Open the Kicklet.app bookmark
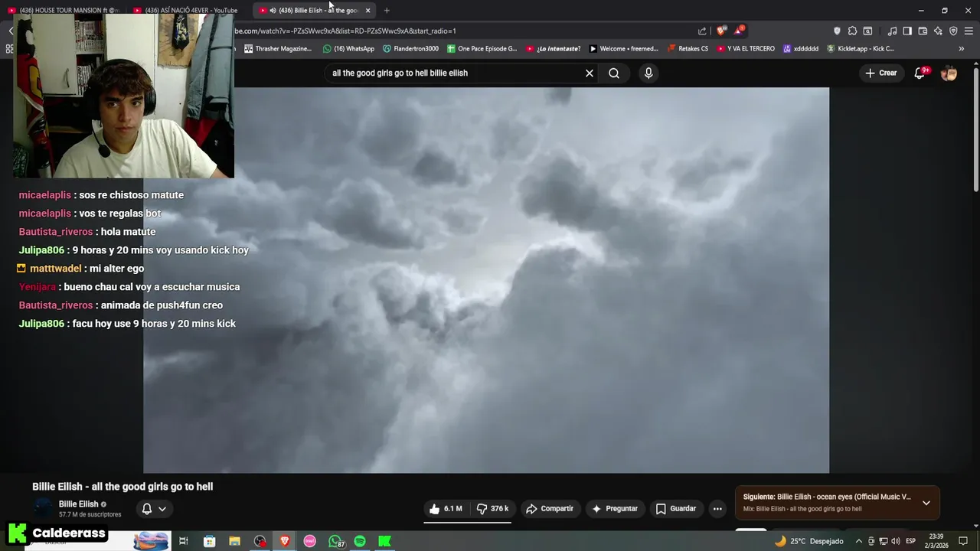This screenshot has width=980, height=551. click(x=861, y=49)
